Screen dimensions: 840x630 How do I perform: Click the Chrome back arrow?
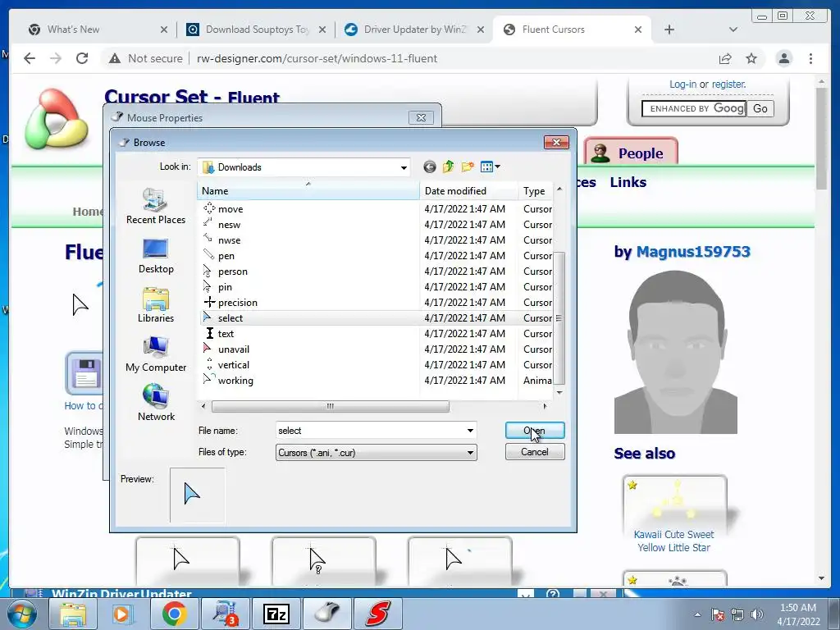[30, 58]
